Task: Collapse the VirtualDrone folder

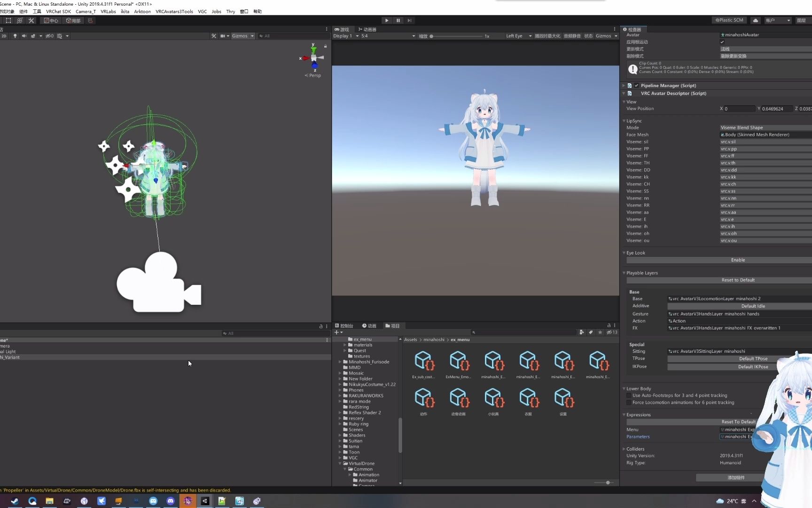Action: (x=340, y=464)
